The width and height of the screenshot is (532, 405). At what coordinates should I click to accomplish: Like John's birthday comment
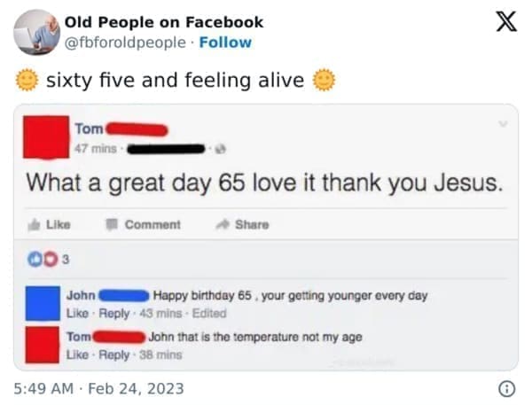[78, 313]
